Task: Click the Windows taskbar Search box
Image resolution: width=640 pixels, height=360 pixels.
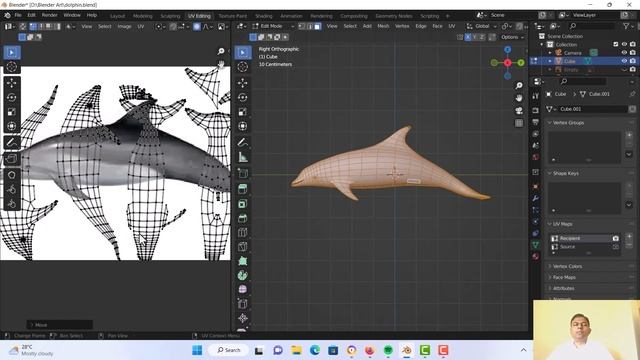Action: pos(229,350)
